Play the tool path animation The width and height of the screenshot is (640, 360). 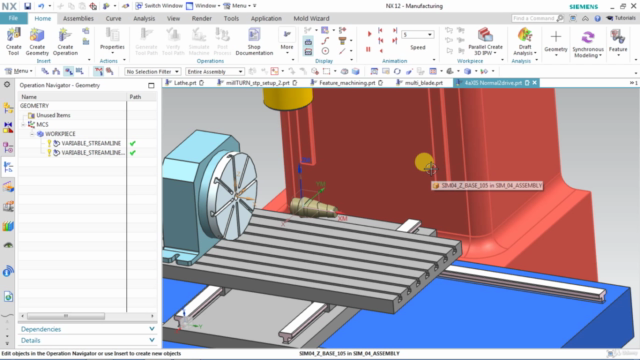(369, 34)
